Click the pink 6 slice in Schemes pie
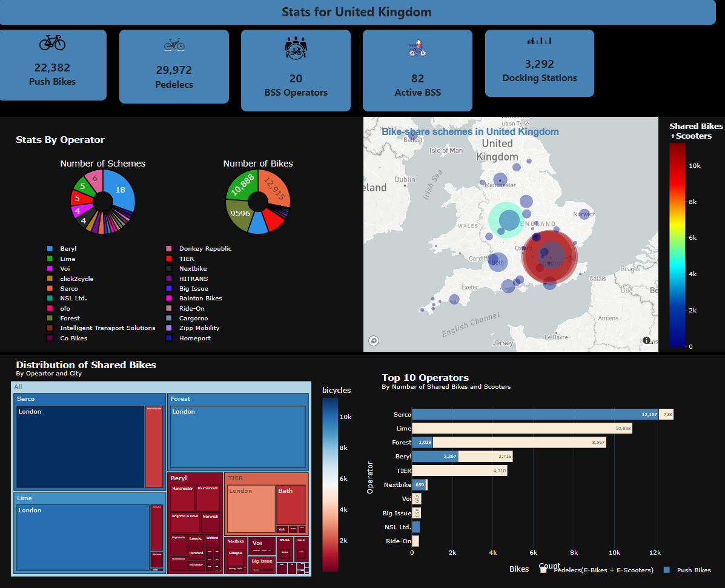The width and height of the screenshot is (725, 588). (95, 179)
